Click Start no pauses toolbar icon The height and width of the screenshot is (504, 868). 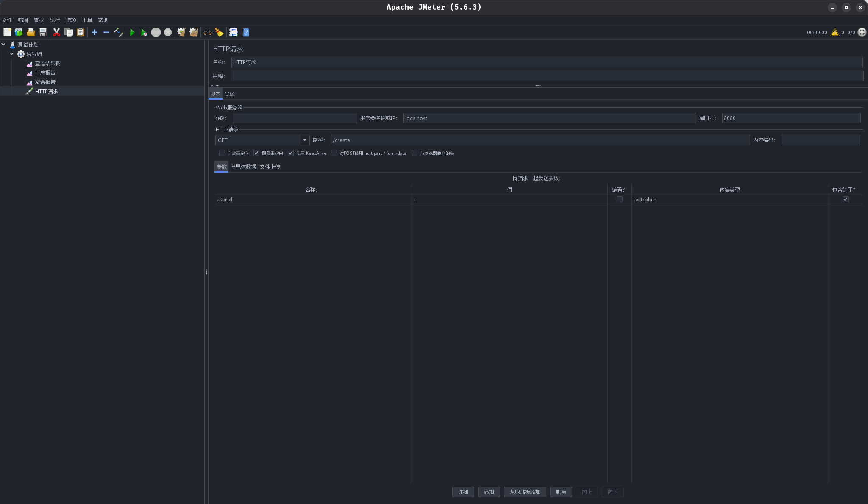(144, 32)
